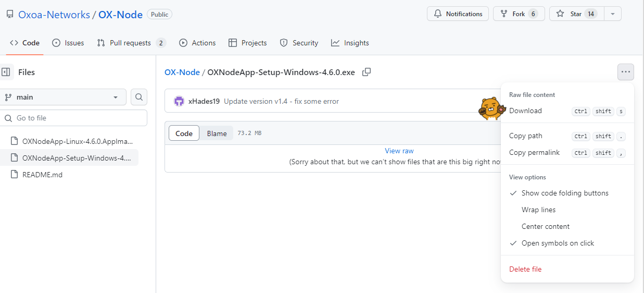Click the Notifications bell button

click(458, 14)
